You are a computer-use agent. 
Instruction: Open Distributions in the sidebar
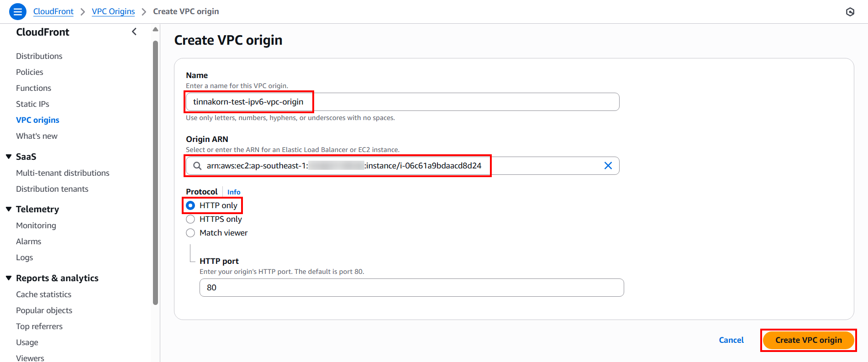pos(39,56)
